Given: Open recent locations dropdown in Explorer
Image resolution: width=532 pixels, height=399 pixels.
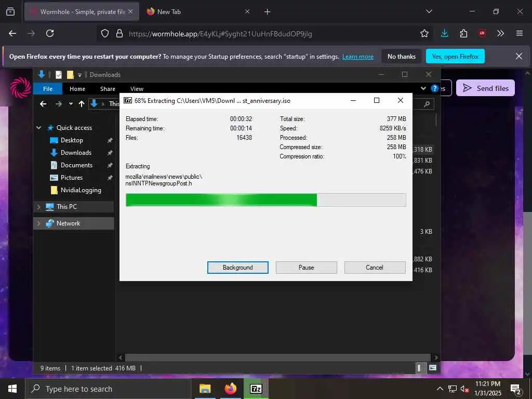Looking at the screenshot, I should [71, 104].
